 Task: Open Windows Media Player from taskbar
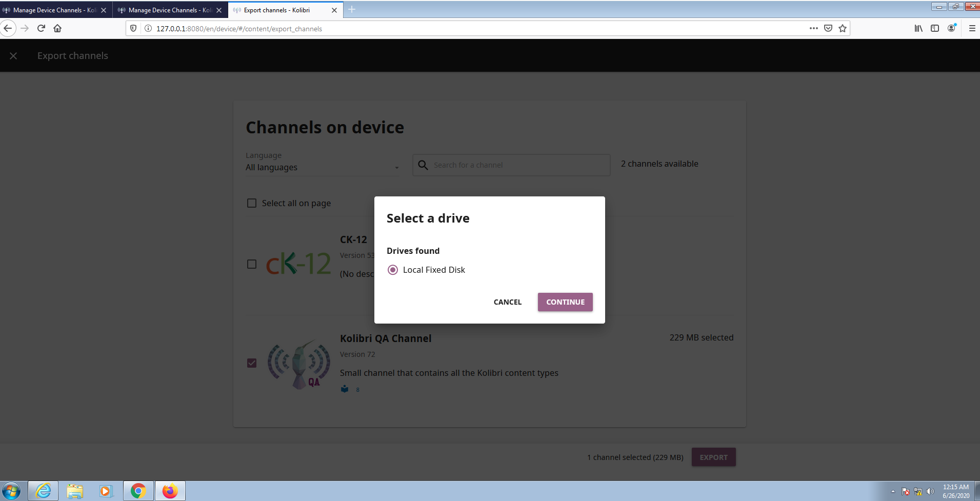click(x=106, y=491)
